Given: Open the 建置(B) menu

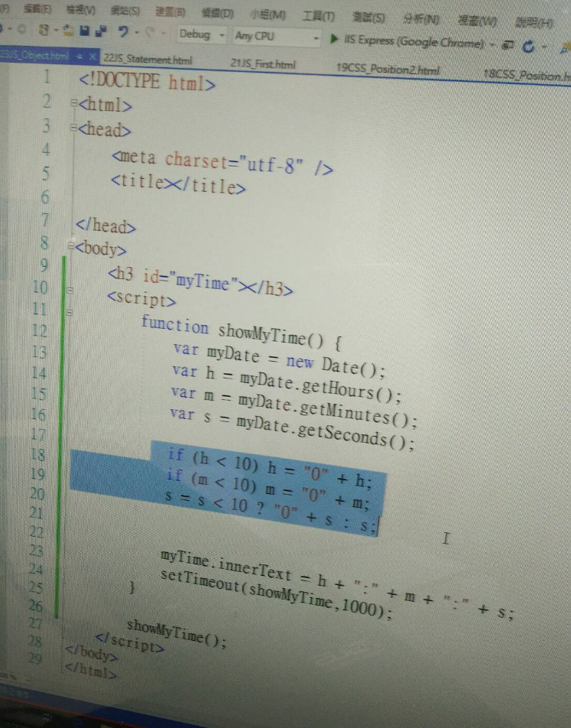Looking at the screenshot, I should click(x=170, y=11).
